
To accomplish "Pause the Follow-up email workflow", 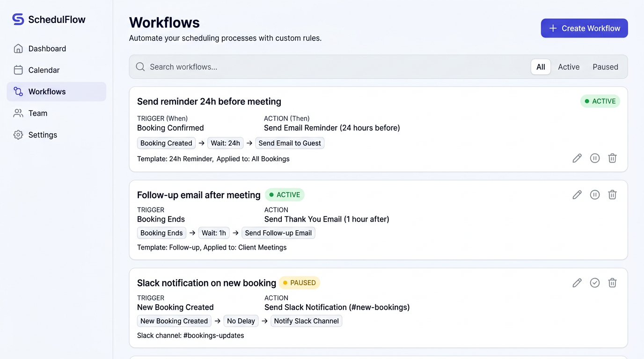I will 594,194.
